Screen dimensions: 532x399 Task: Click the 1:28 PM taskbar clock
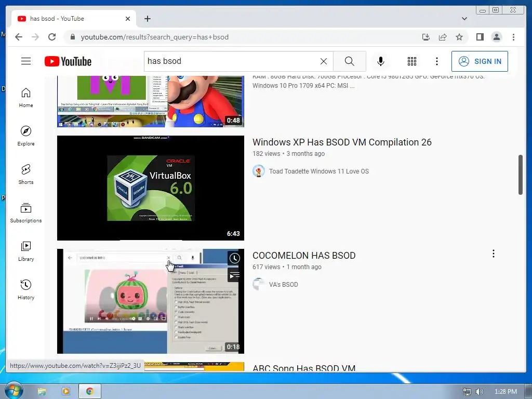506,392
